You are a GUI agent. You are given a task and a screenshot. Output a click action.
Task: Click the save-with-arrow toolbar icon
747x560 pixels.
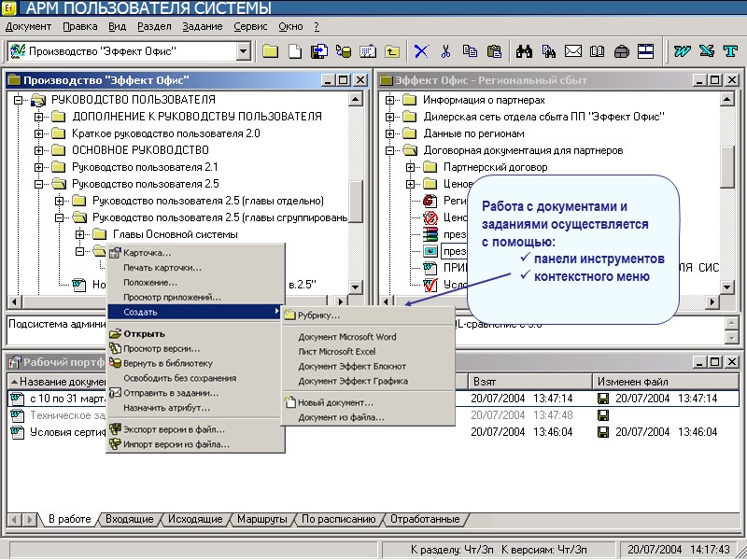[319, 51]
